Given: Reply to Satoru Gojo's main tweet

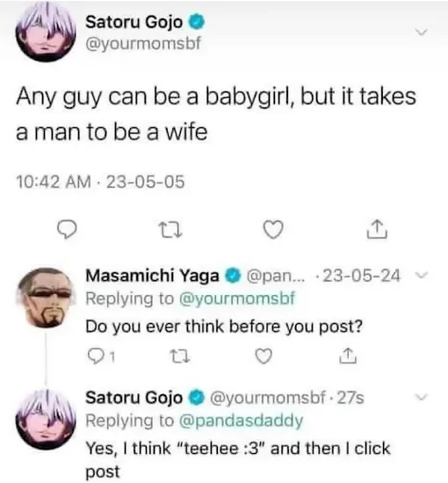Looking at the screenshot, I should [x=67, y=230].
